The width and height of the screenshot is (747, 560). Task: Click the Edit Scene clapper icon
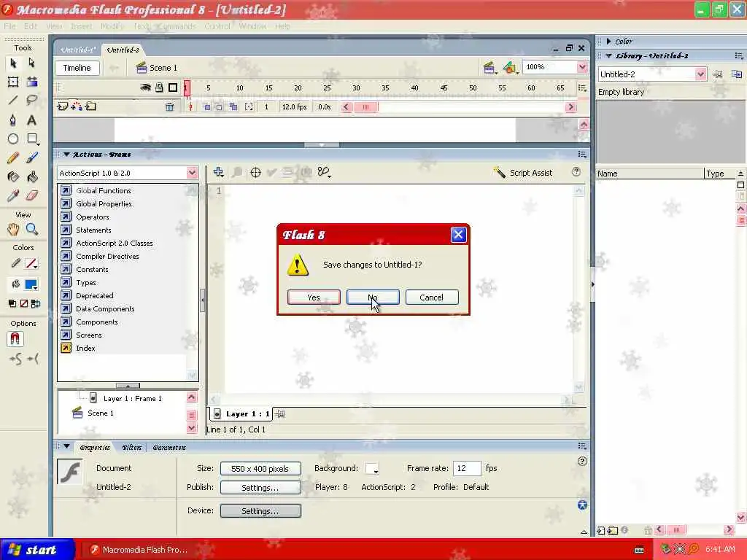[x=489, y=68]
